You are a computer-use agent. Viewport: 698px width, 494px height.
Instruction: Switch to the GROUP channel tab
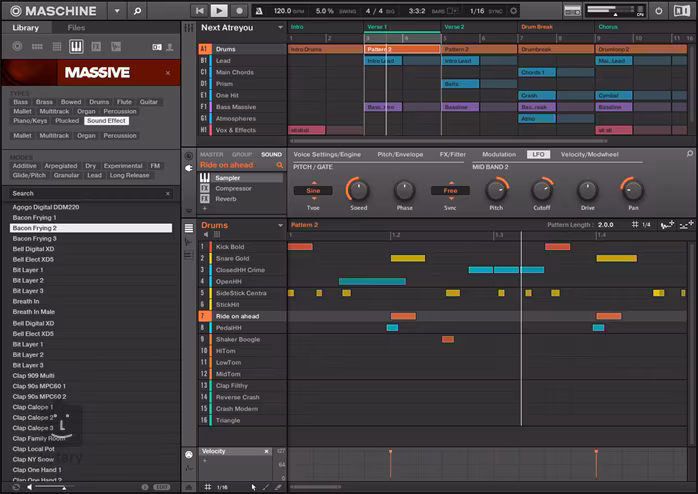tap(242, 154)
